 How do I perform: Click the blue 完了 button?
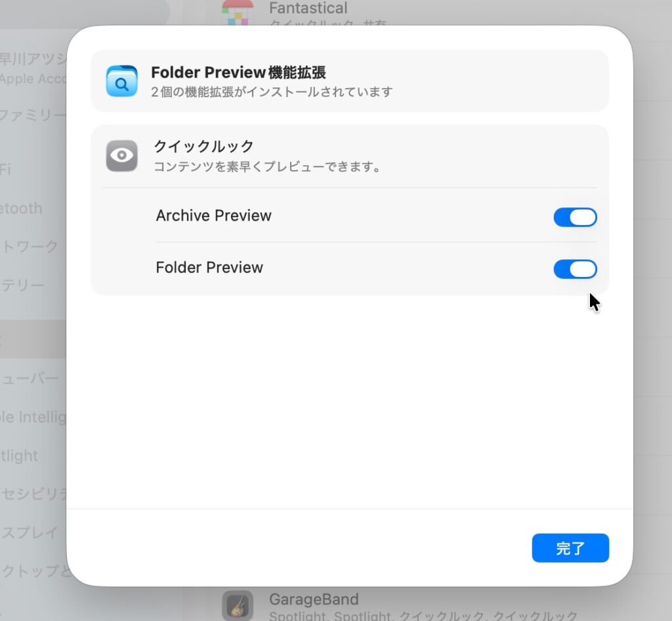click(570, 548)
